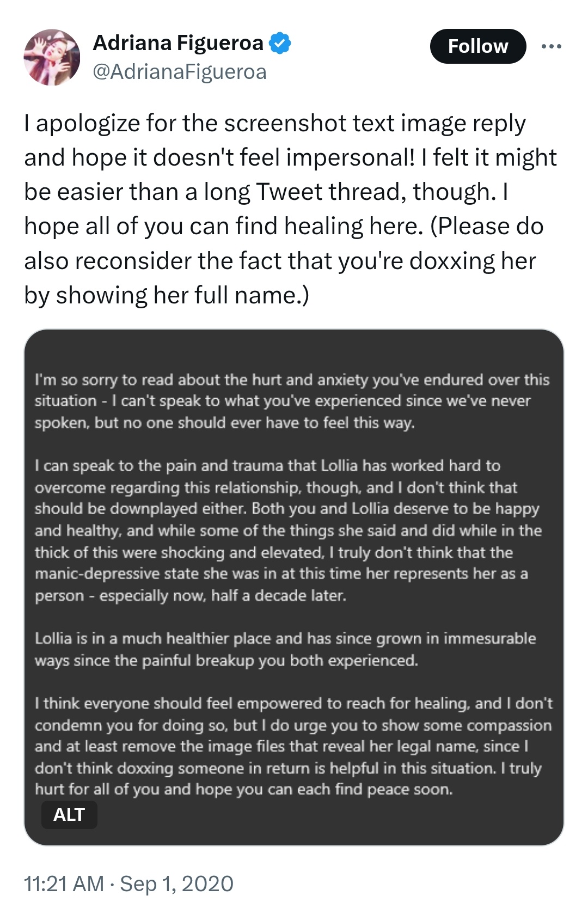Click the 11:21 AM timestamp
Image resolution: width=588 pixels, height=920 pixels.
64,884
